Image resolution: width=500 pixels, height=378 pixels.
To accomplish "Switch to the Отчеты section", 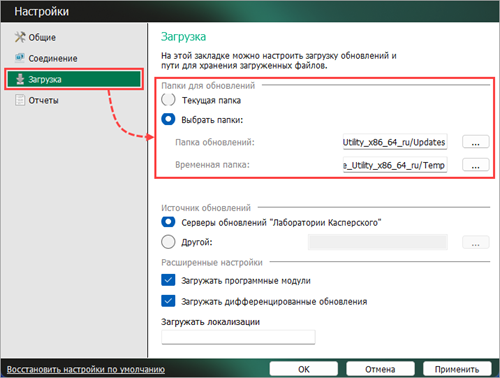I will (43, 100).
